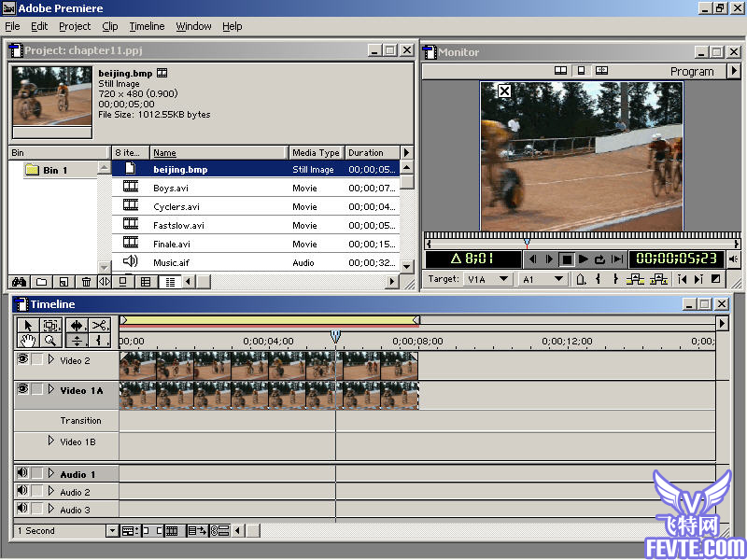Open Track Options dialog icon in Timeline

click(x=130, y=530)
